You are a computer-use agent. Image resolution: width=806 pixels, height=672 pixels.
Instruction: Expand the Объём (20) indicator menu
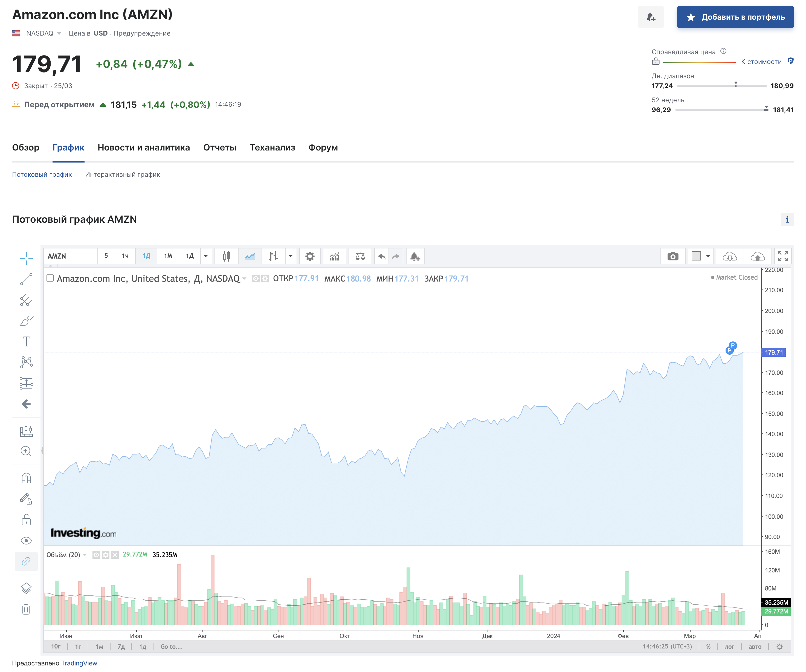[x=85, y=555]
